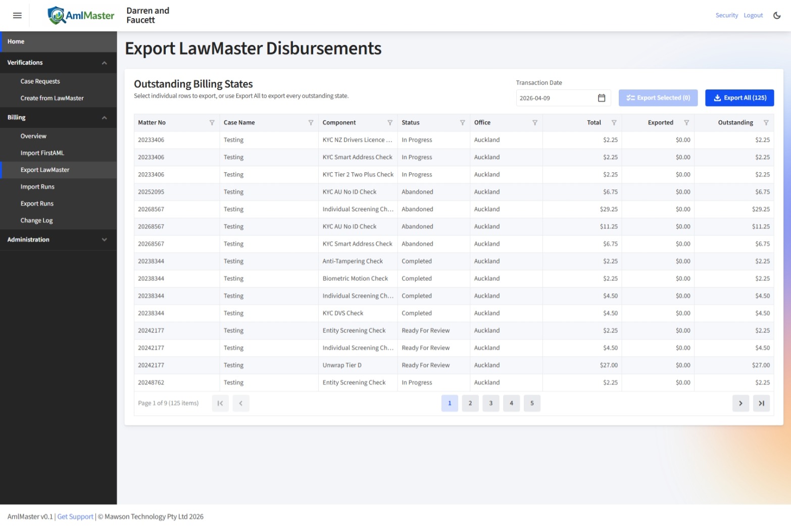Filter the Case Name column
Screen dimensions: 791x532
coord(310,122)
